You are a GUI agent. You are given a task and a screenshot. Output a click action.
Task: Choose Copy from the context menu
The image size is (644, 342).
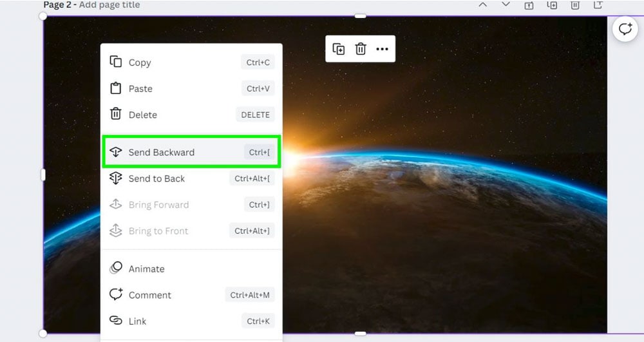coord(191,62)
